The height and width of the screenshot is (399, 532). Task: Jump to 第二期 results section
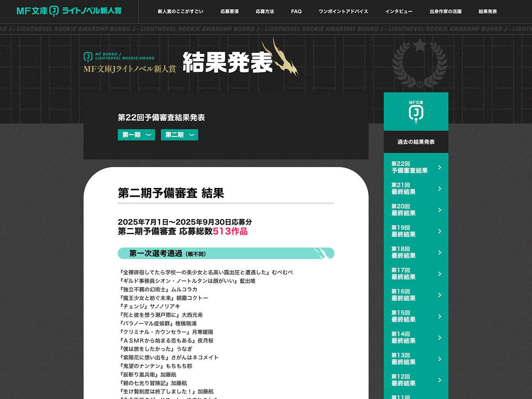tap(179, 135)
